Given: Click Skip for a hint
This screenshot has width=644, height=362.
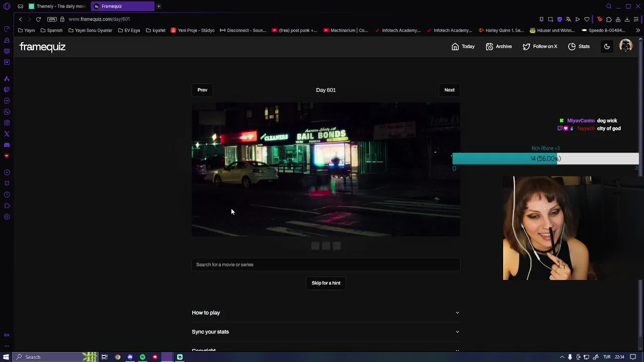Looking at the screenshot, I should 326,283.
